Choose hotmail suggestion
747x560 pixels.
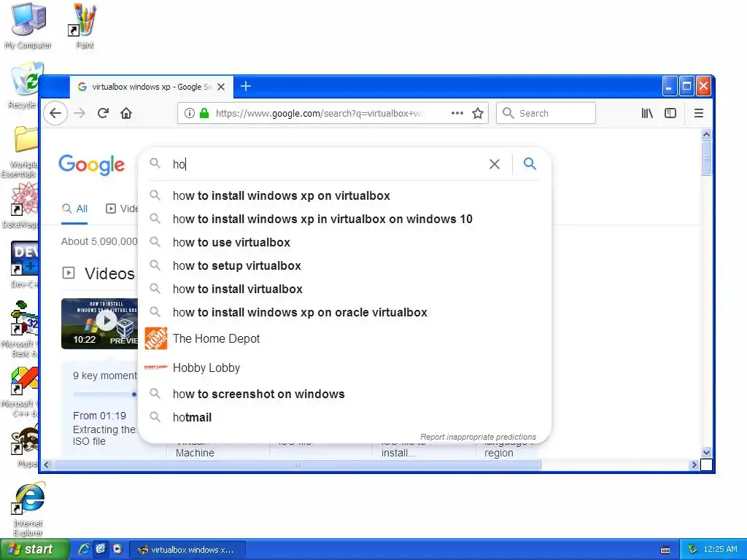[344, 418]
